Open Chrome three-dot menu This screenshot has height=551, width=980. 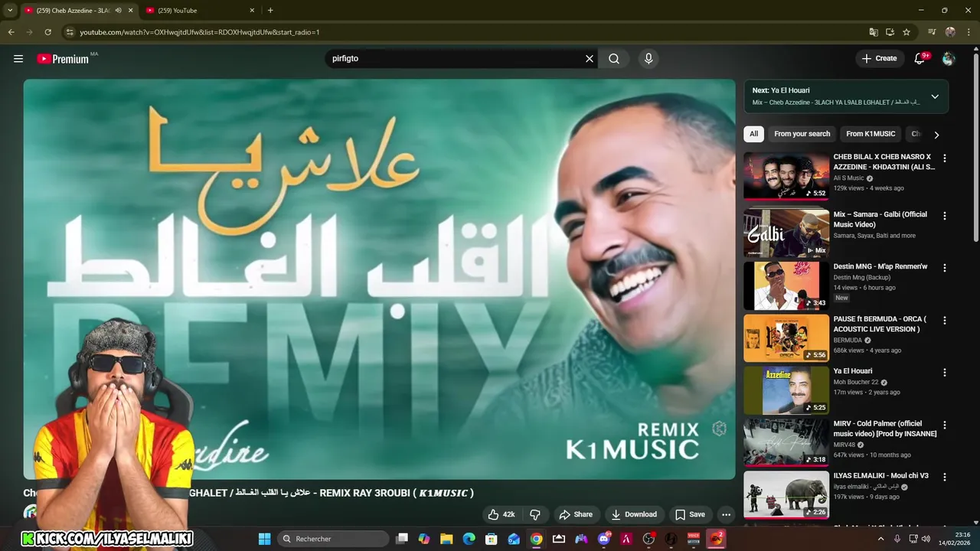969,32
